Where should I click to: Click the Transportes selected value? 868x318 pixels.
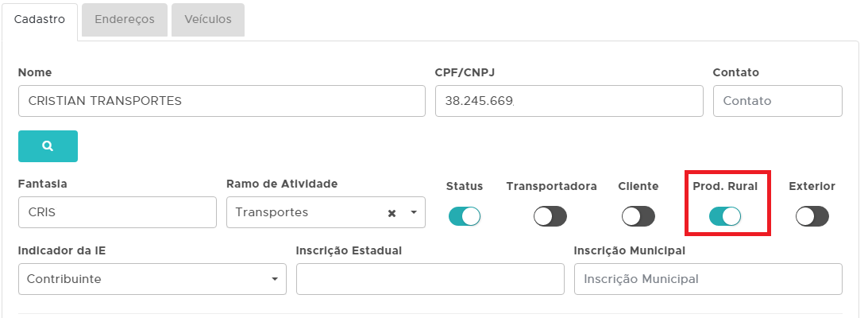(x=272, y=213)
